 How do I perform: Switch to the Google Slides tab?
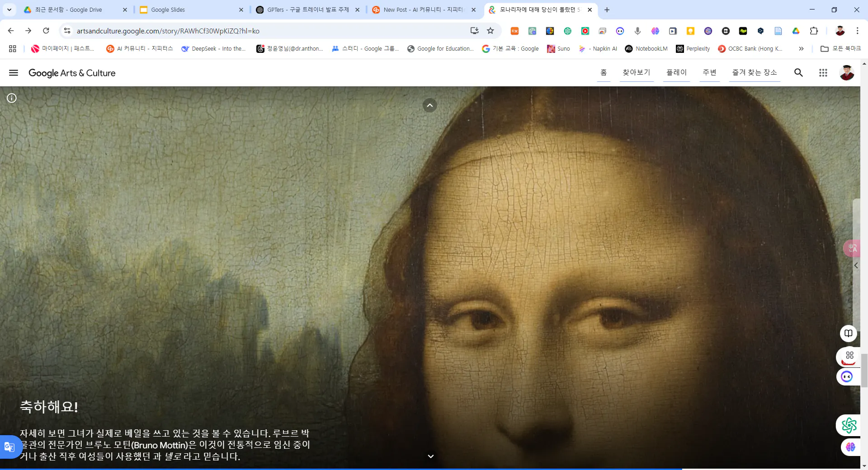point(192,9)
